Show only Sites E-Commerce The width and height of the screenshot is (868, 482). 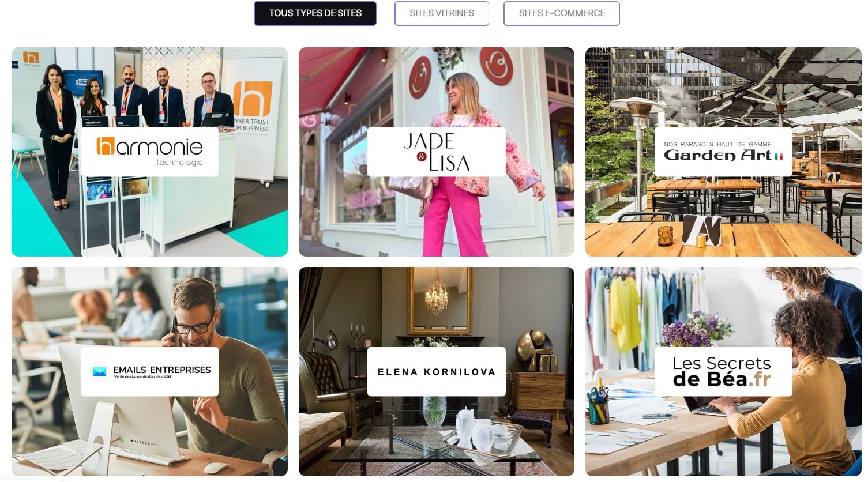(562, 13)
